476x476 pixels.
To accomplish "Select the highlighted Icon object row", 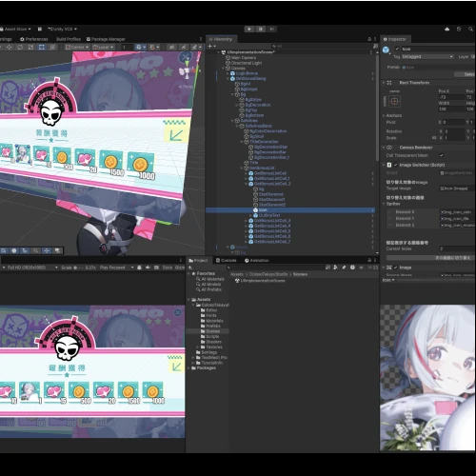I will (x=290, y=210).
